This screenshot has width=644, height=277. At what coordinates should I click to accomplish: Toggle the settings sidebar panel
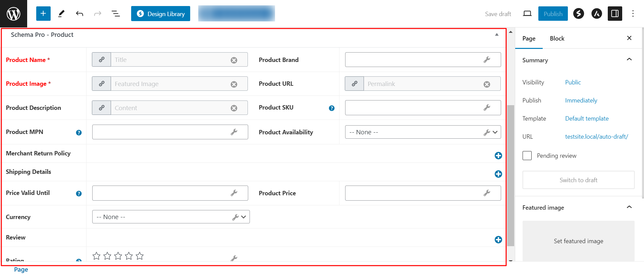click(615, 14)
